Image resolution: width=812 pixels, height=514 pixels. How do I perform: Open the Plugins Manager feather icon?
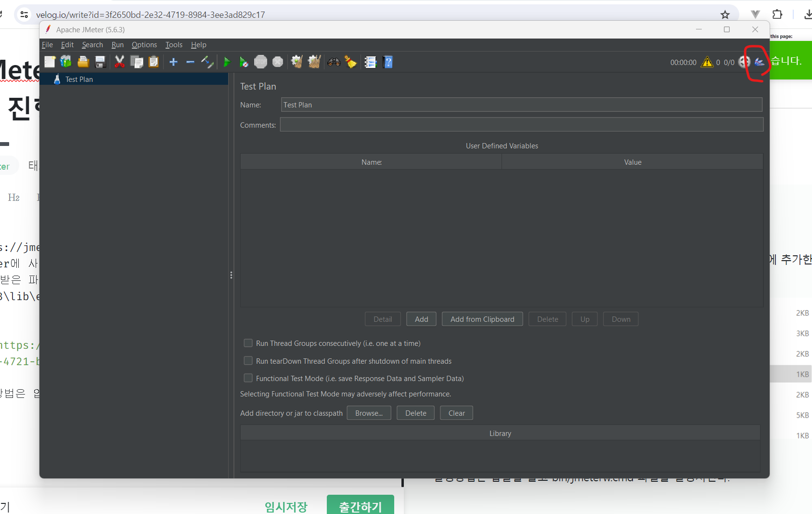pos(760,62)
